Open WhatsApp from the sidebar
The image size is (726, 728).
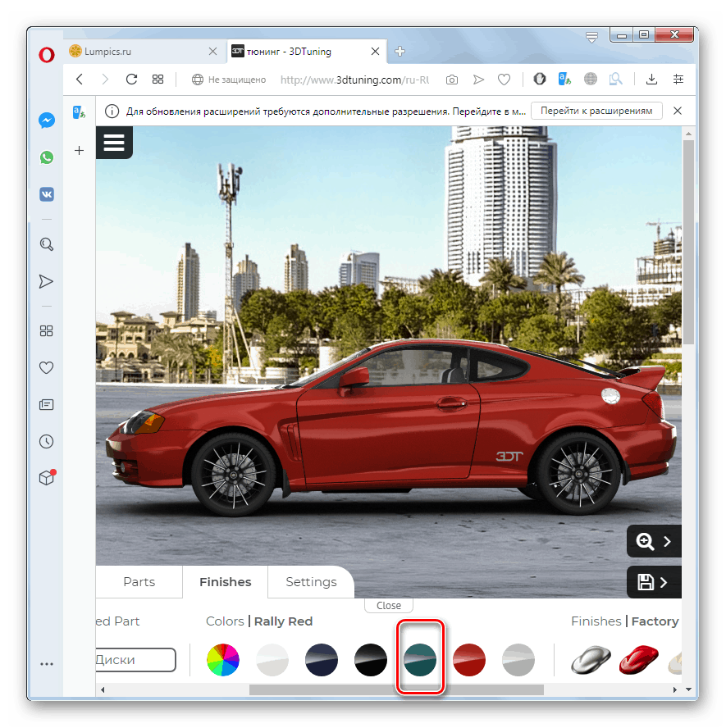tap(46, 157)
